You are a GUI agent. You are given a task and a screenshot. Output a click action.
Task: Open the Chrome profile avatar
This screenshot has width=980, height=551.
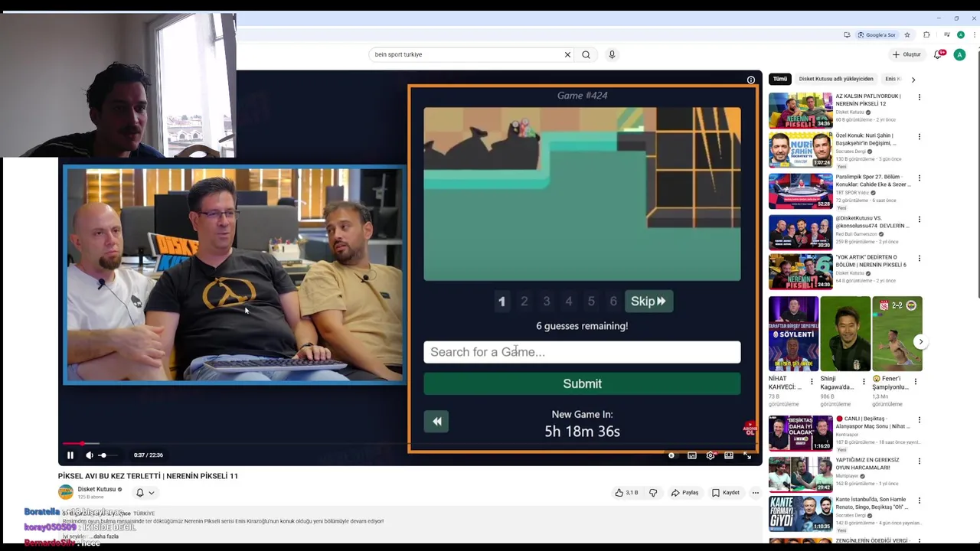click(x=960, y=34)
